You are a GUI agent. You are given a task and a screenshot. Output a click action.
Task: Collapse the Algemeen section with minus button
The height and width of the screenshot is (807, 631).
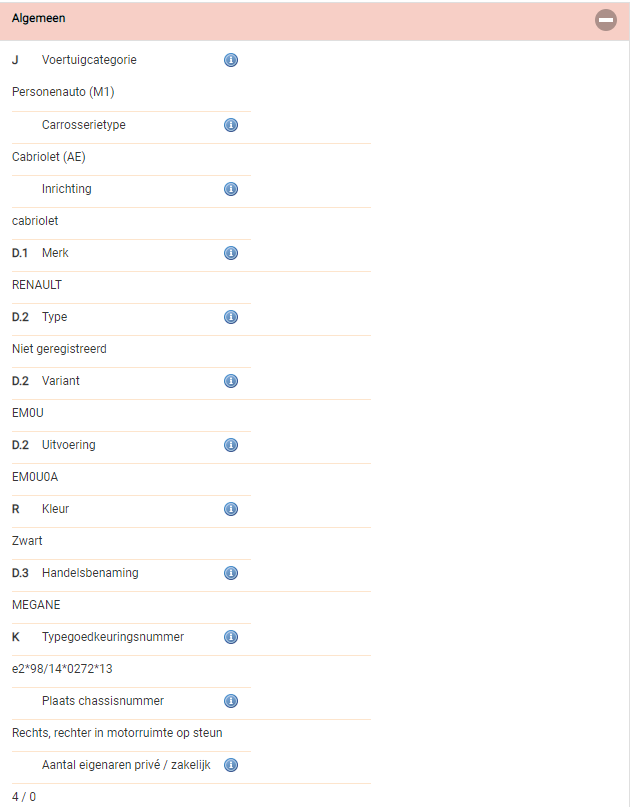click(x=606, y=20)
